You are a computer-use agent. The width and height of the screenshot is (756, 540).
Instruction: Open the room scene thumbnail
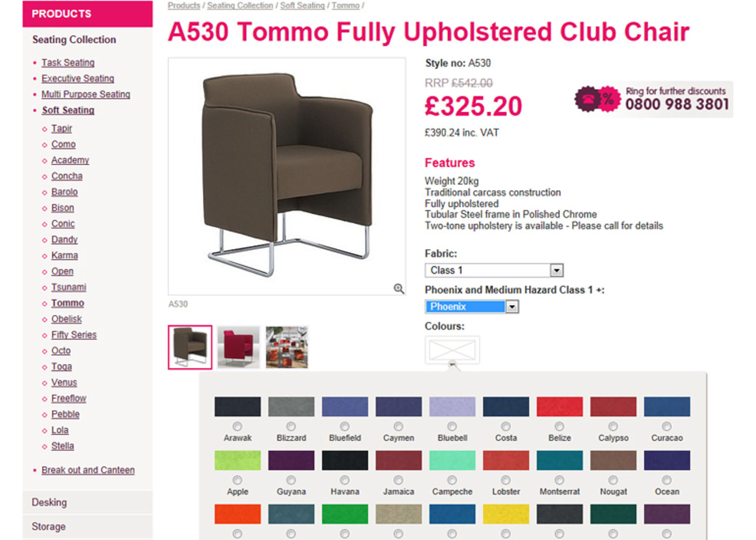tap(287, 347)
